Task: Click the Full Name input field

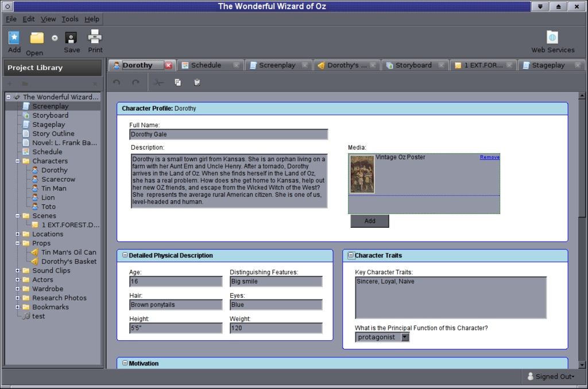Action: coord(229,134)
